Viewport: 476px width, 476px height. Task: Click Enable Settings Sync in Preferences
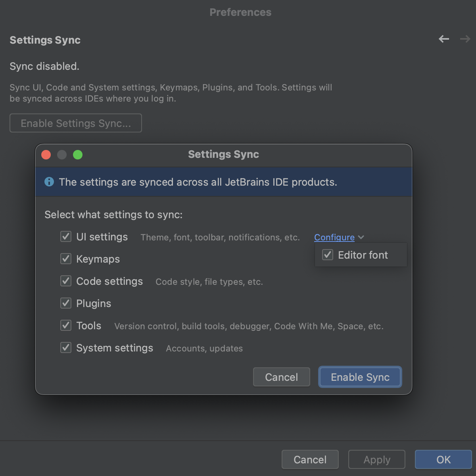[x=75, y=123]
